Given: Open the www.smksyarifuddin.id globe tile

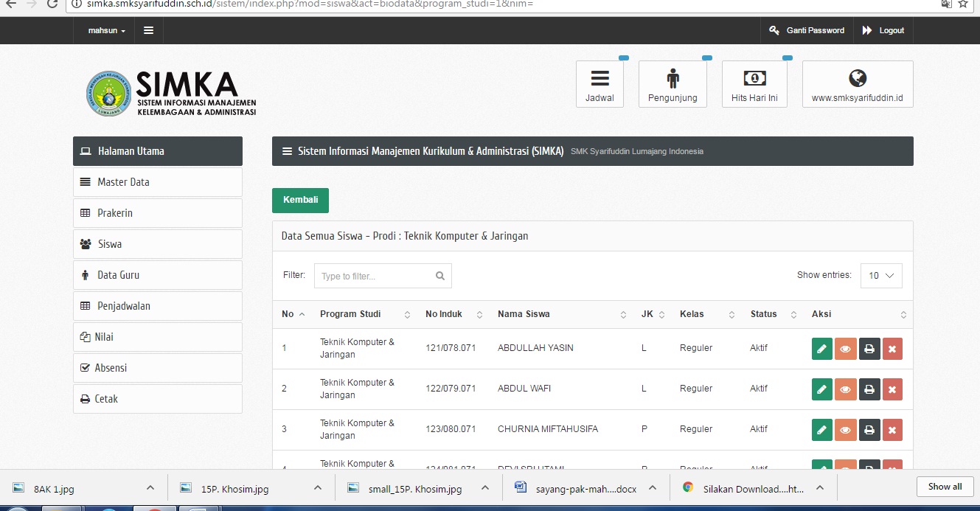Looking at the screenshot, I should point(858,85).
